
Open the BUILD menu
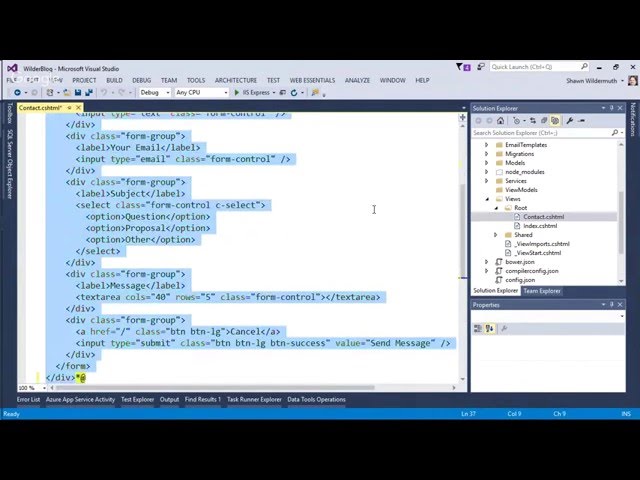[114, 80]
